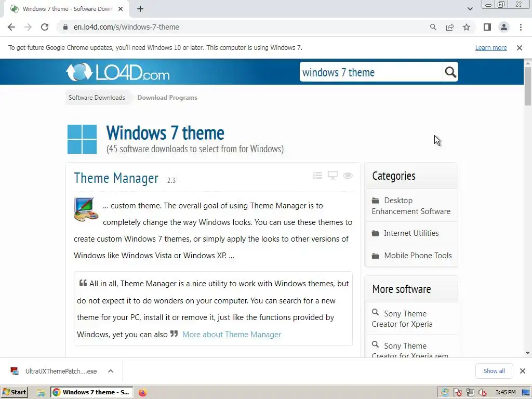Submit search with magnifier button

450,72
